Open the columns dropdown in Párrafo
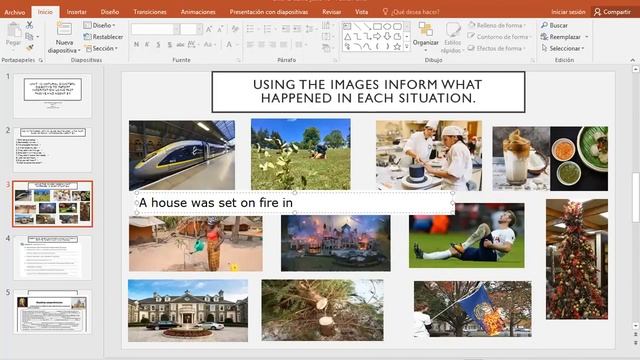 (x=301, y=44)
